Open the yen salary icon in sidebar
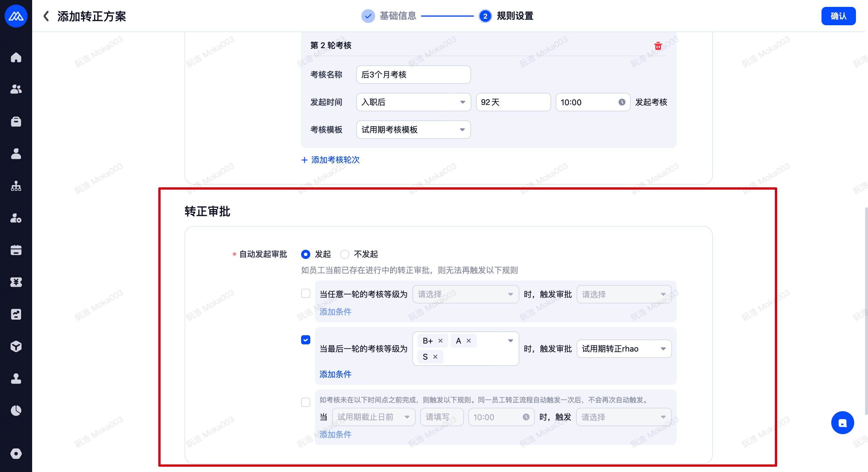 (x=16, y=282)
